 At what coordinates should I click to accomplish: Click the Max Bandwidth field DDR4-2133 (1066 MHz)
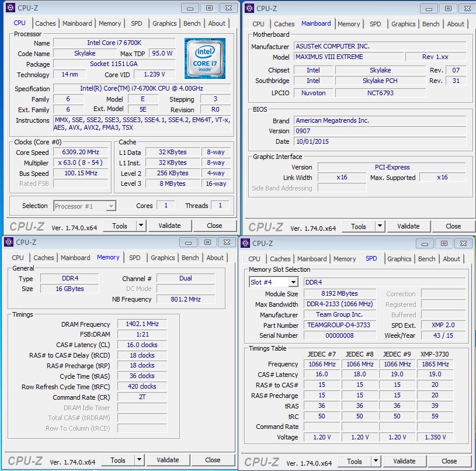tap(340, 304)
